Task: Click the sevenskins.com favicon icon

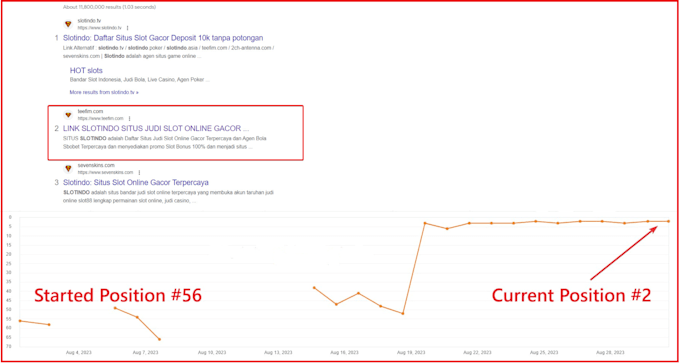Action: pos(68,169)
